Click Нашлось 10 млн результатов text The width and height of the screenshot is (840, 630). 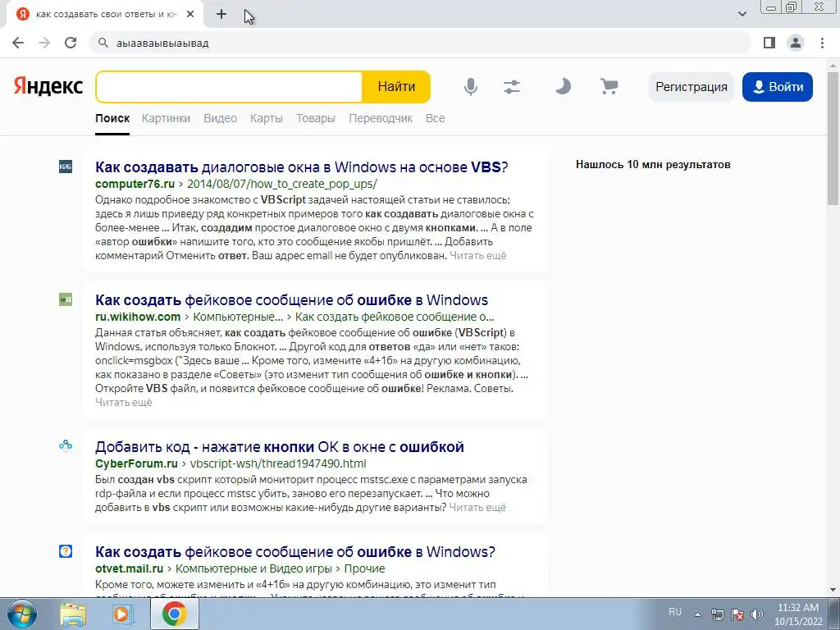(x=653, y=164)
